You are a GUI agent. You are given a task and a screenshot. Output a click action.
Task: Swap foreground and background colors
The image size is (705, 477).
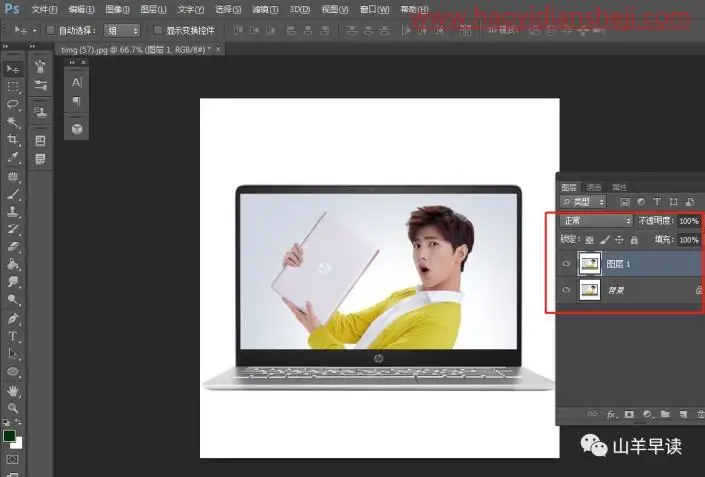18,422
